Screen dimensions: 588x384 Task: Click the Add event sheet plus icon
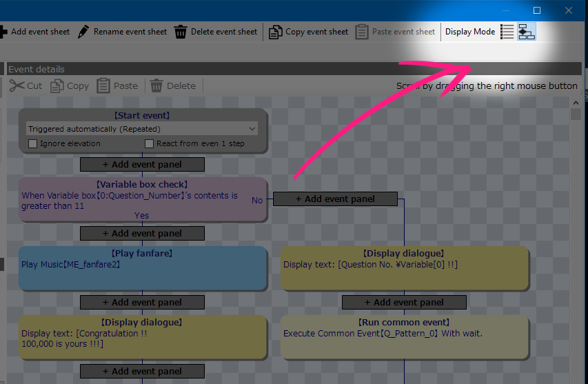click(x=3, y=32)
